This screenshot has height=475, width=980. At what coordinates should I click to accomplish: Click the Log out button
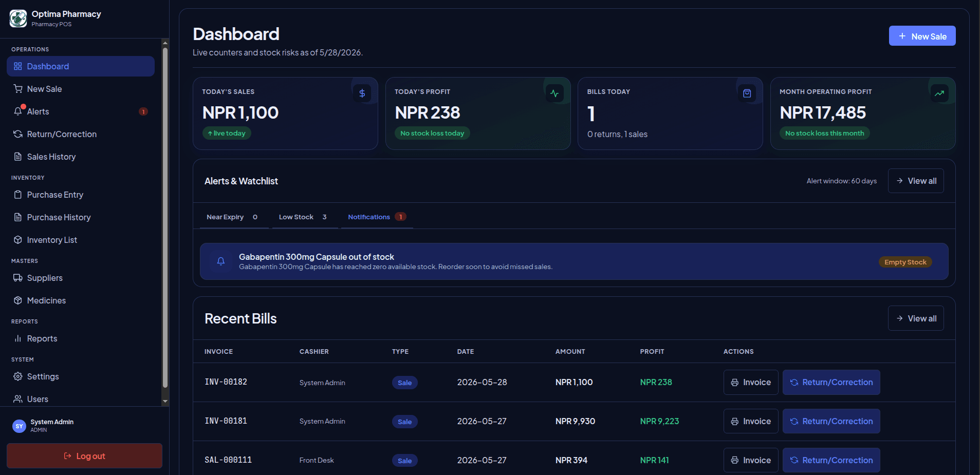pos(84,456)
